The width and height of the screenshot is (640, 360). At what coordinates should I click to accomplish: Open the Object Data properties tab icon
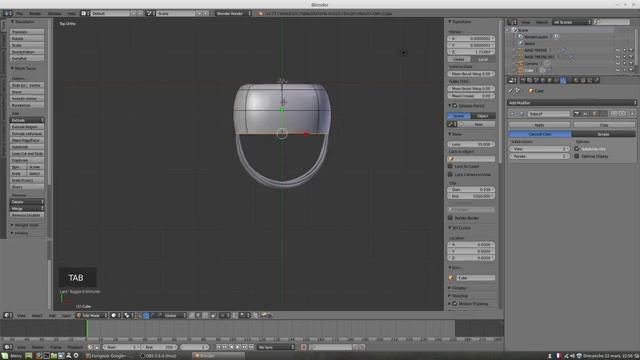coord(570,80)
